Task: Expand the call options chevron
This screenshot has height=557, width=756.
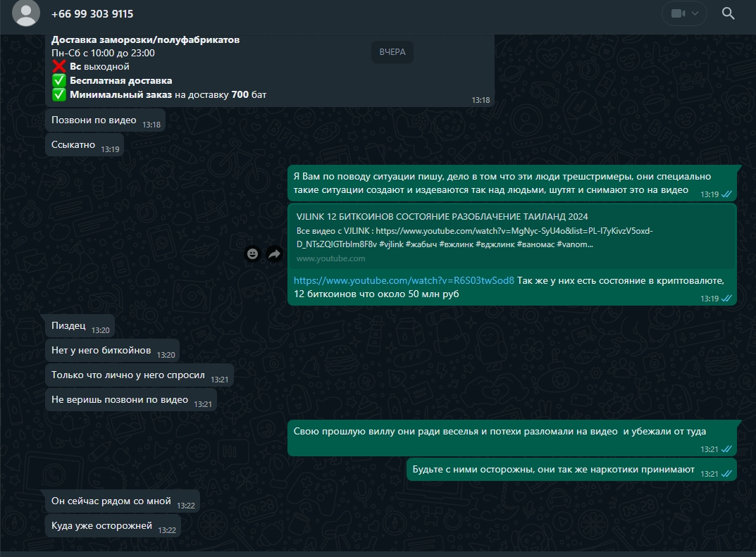Action: [695, 13]
